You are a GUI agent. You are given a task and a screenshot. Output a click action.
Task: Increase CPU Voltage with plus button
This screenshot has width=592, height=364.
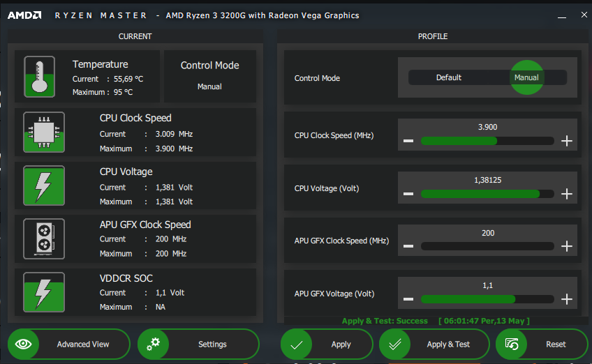click(x=567, y=194)
